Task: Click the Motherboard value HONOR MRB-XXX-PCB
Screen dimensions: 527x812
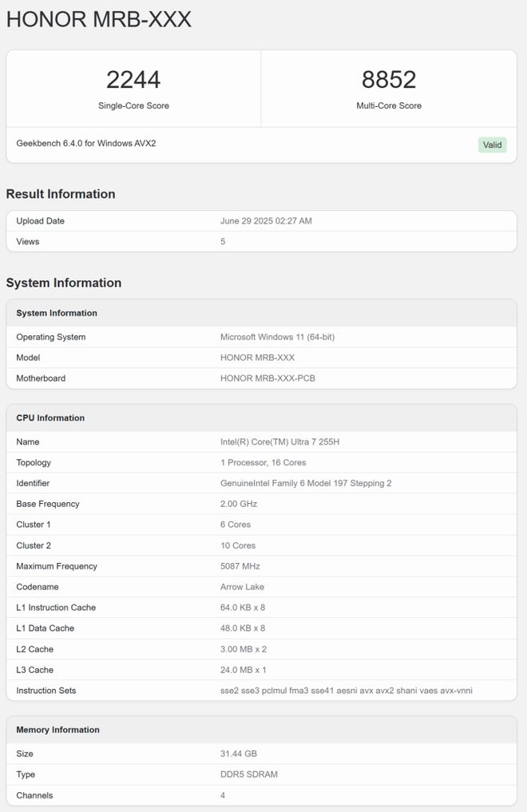Action: (267, 378)
